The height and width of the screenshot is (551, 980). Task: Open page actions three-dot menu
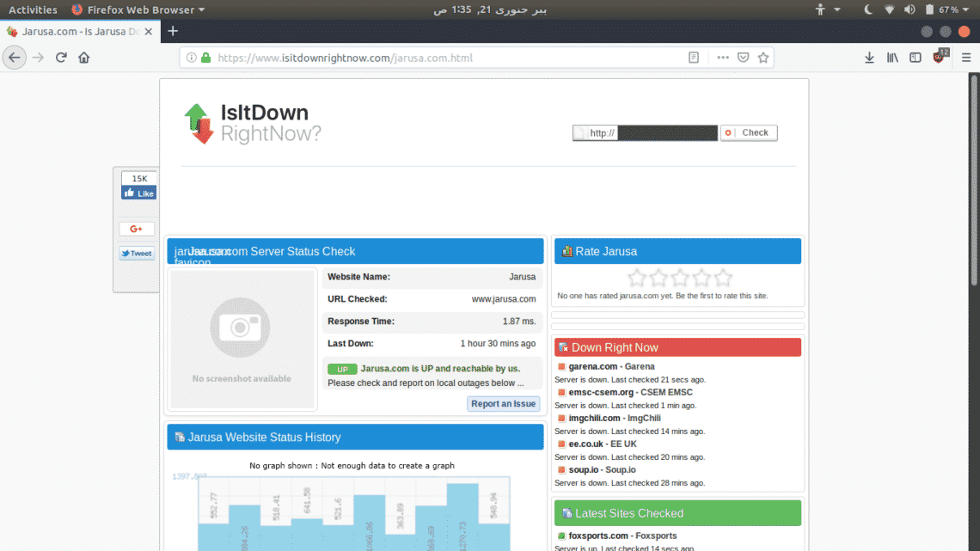[x=723, y=58]
